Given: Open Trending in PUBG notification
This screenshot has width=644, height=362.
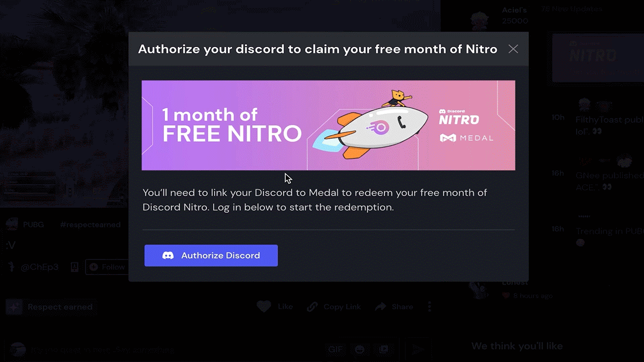Looking at the screenshot, I should click(609, 231).
